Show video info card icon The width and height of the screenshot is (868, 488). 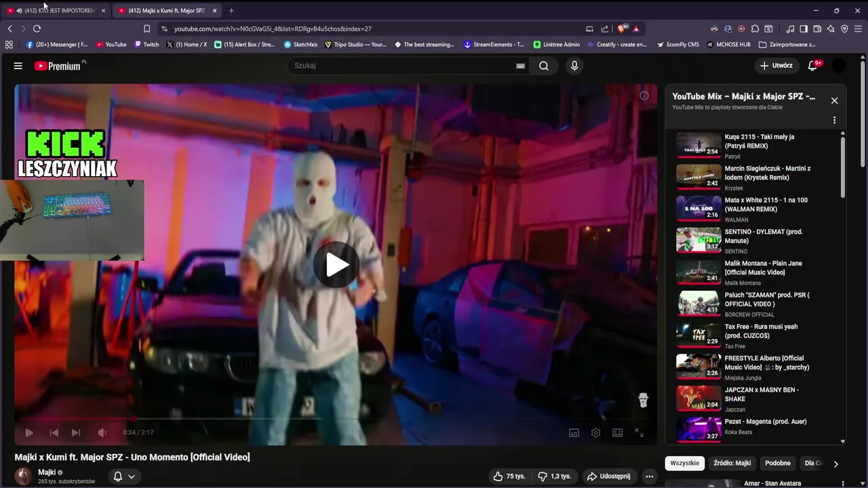[x=644, y=96]
